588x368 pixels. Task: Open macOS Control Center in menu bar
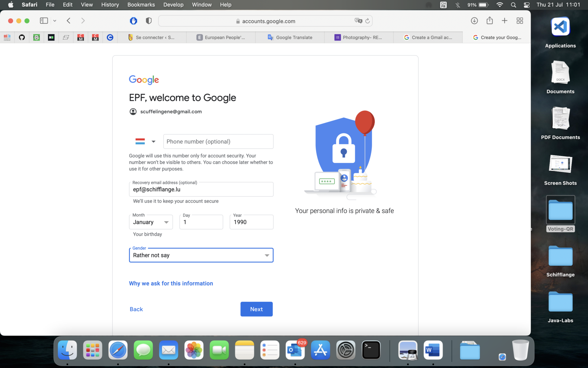(x=526, y=5)
